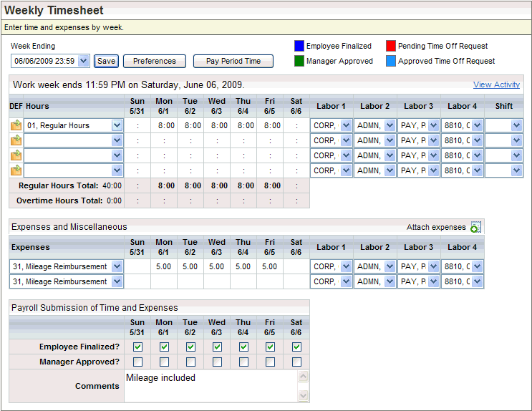The height and width of the screenshot is (411, 532).
Task: Toggle Employee Finalized checkbox for Sun 5/31
Action: pyautogui.click(x=137, y=347)
